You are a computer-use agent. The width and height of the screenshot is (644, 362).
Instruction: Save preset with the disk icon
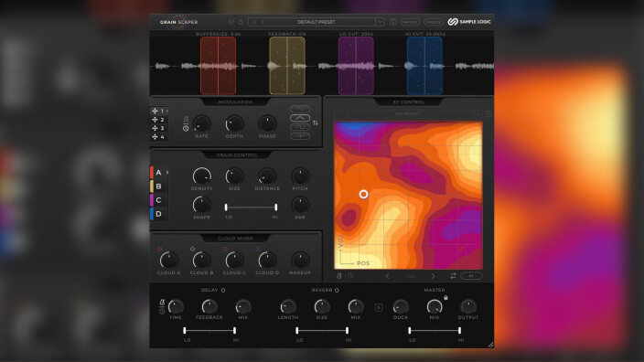pyautogui.click(x=392, y=22)
